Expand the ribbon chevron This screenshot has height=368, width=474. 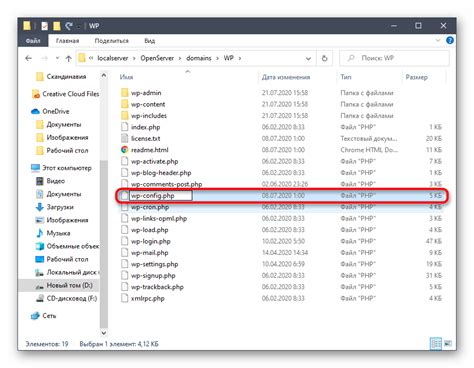[x=438, y=40]
